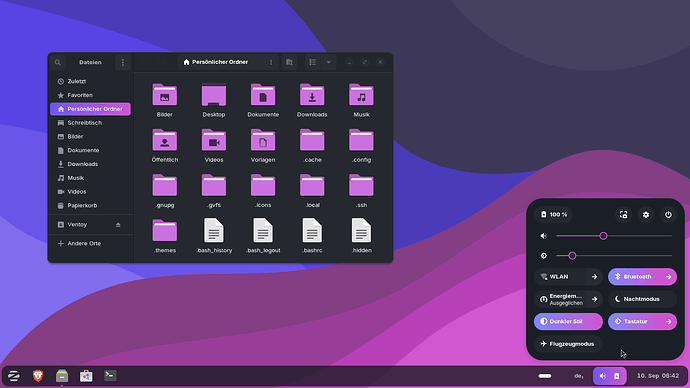This screenshot has width=690, height=388.
Task: Open Papierkorb in the sidebar
Action: tap(90, 205)
